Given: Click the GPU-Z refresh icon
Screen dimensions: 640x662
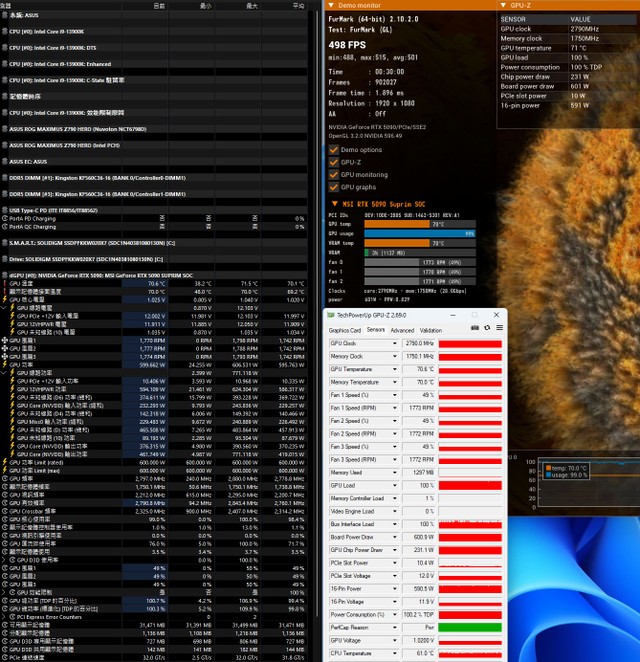Looking at the screenshot, I should [x=487, y=328].
